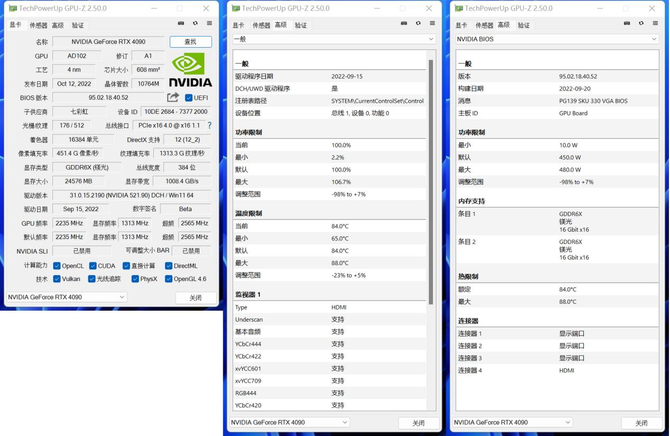This screenshot has width=670, height=436.
Task: Click the 关闭 button in the left window
Action: pyautogui.click(x=196, y=298)
